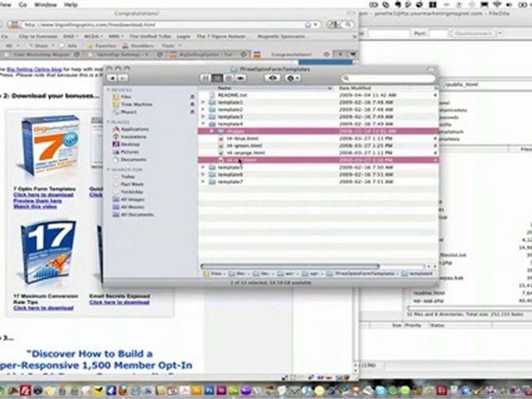This screenshot has width=532, height=399.
Task: Open the StumbleUpon Stumblers button
Action: click(138, 45)
